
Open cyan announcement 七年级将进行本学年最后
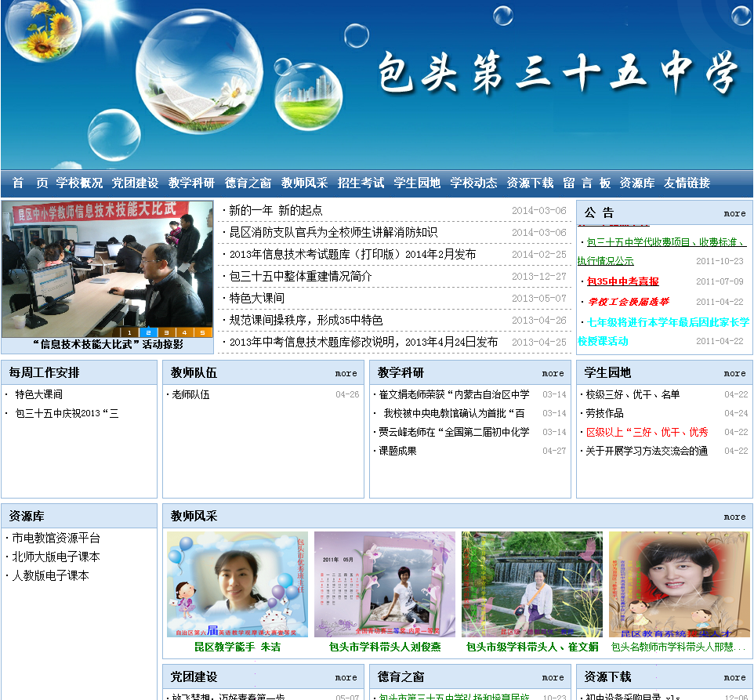664,332
